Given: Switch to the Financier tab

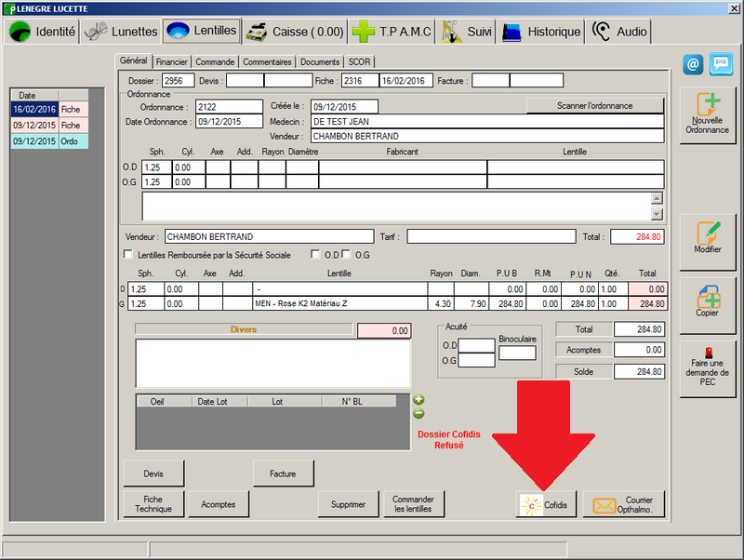Looking at the screenshot, I should [x=172, y=61].
